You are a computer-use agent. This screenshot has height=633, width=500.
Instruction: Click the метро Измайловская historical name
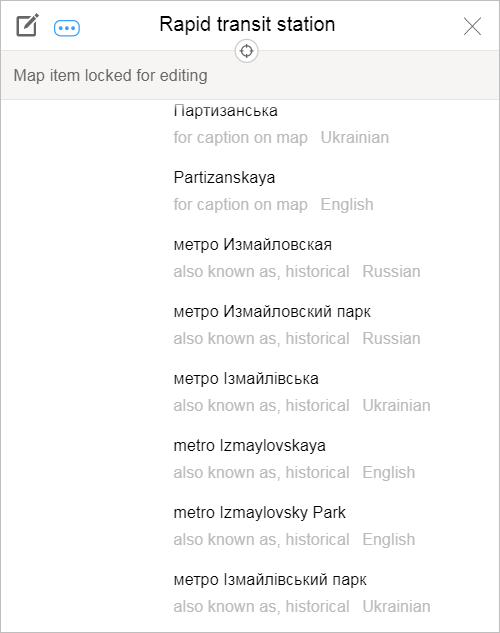click(x=253, y=245)
